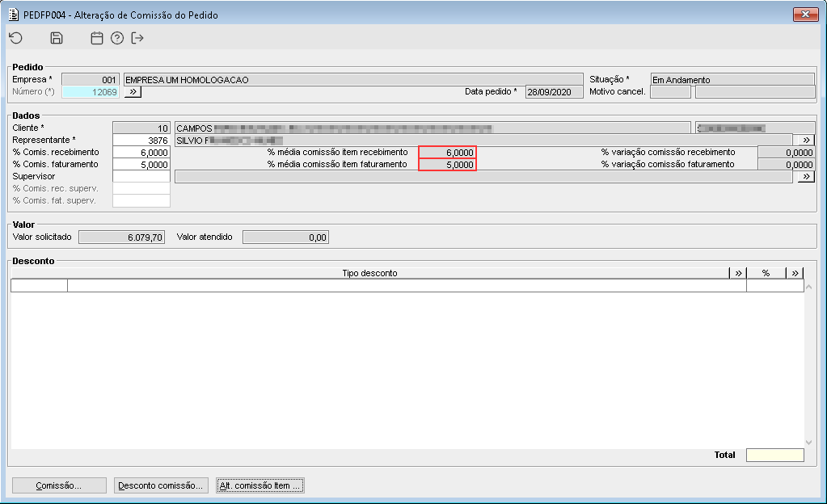Open lookup next to the Número field

(133, 92)
